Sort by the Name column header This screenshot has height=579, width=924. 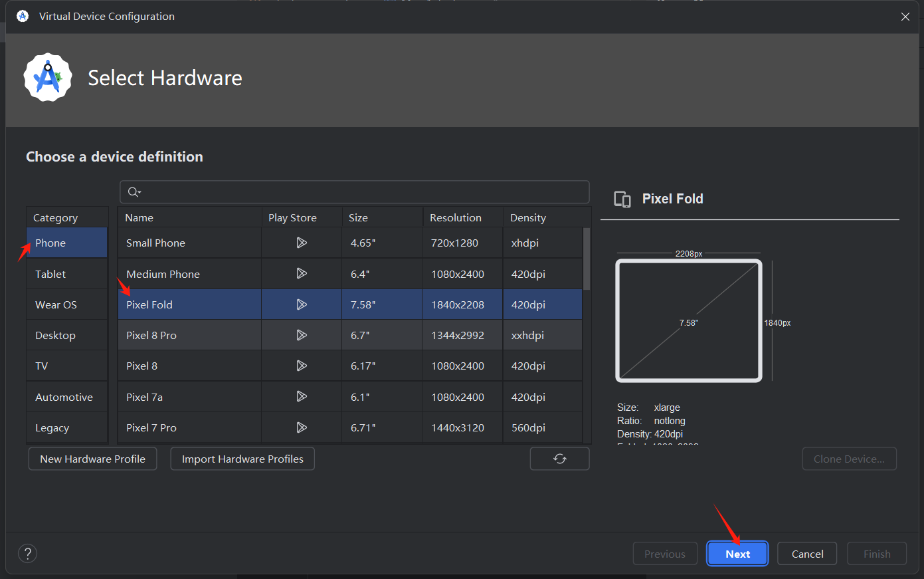[190, 217]
